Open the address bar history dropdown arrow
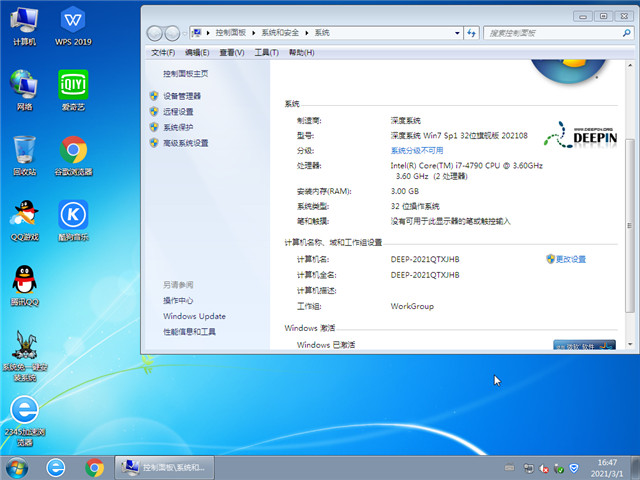The image size is (640, 480). 457,33
